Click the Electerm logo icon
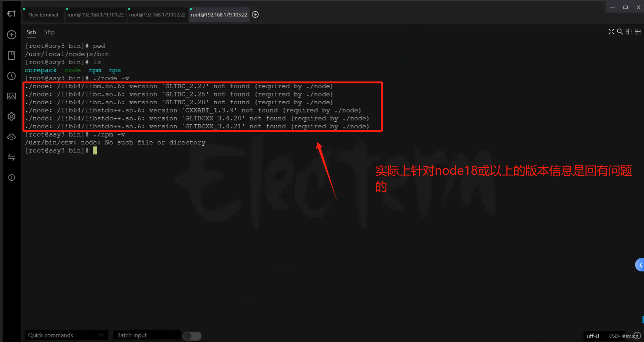644x342 pixels. pyautogui.click(x=12, y=14)
